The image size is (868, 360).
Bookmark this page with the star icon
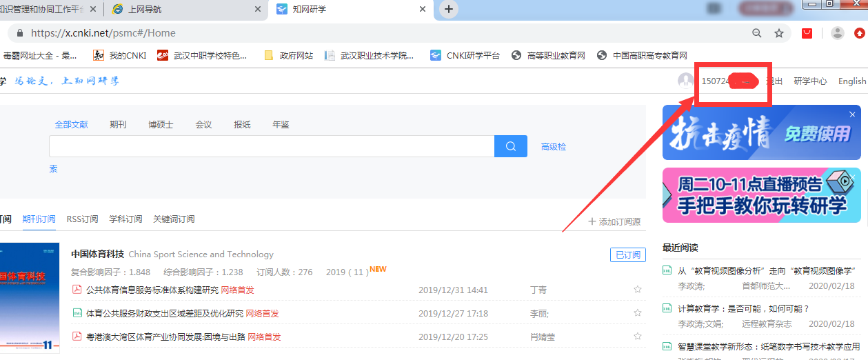[779, 33]
